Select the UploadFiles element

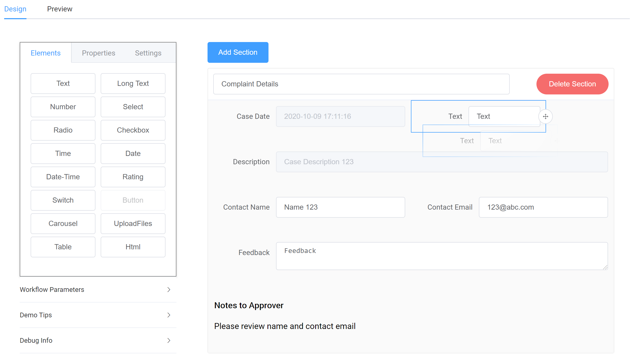[x=133, y=224]
